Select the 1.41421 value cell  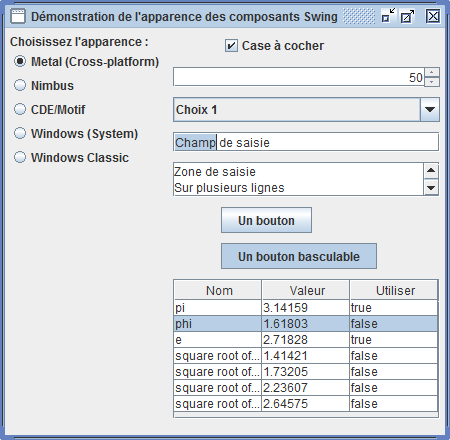click(x=306, y=356)
